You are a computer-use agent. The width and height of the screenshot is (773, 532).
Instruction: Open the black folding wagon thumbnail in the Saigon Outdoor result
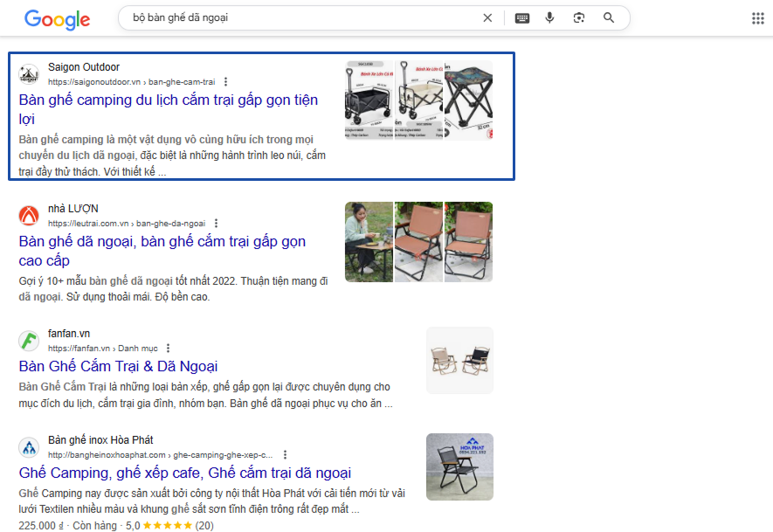click(x=369, y=100)
